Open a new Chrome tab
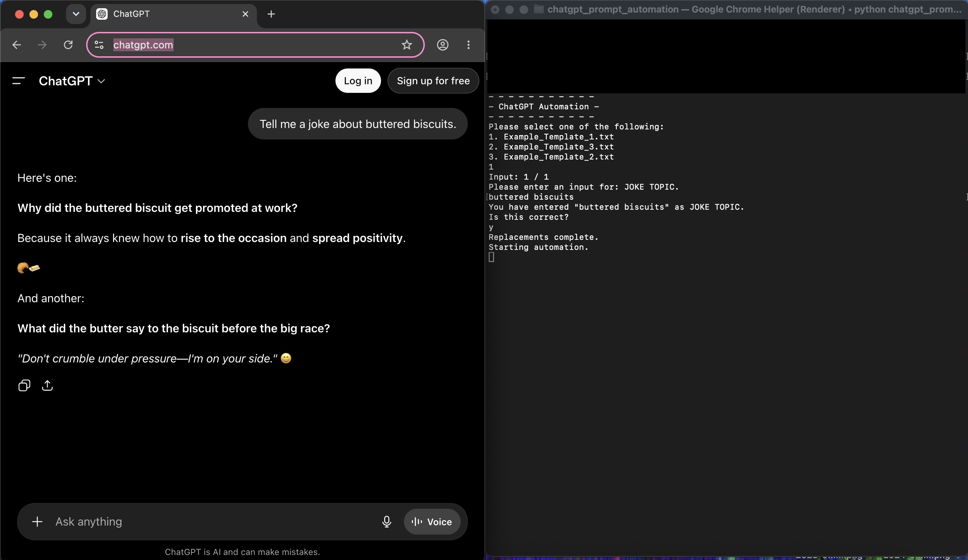This screenshot has width=968, height=560. pyautogui.click(x=271, y=14)
